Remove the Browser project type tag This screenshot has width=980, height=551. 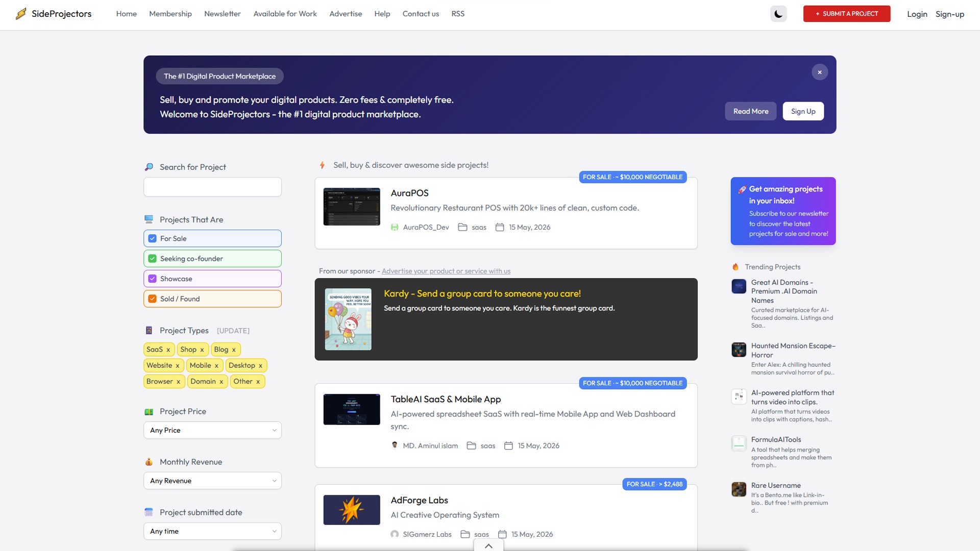coord(178,382)
